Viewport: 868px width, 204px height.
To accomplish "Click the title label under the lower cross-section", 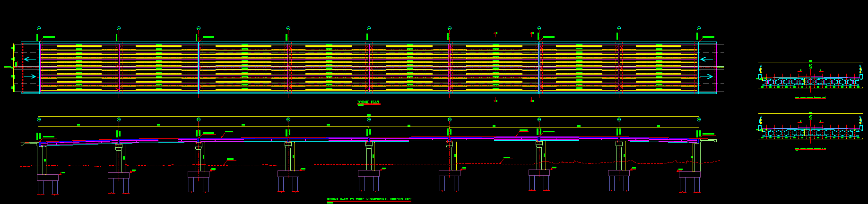I will pyautogui.click(x=810, y=148).
